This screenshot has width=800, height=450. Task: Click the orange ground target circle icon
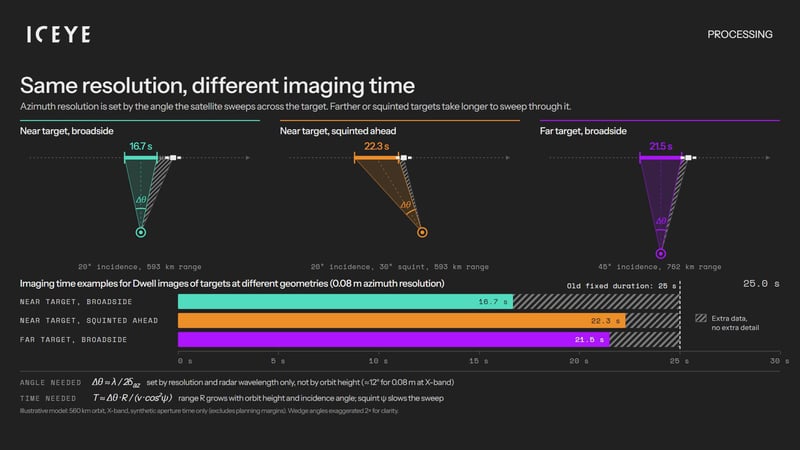[422, 232]
